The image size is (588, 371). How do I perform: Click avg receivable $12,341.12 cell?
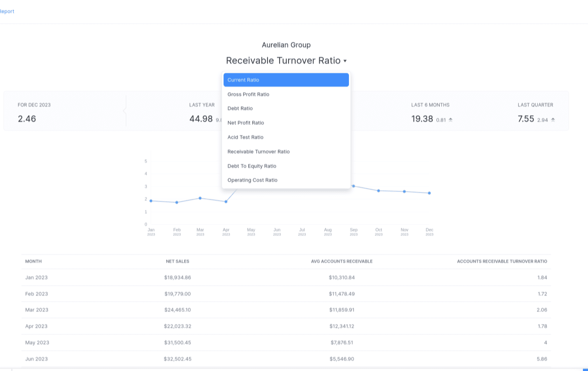342,326
